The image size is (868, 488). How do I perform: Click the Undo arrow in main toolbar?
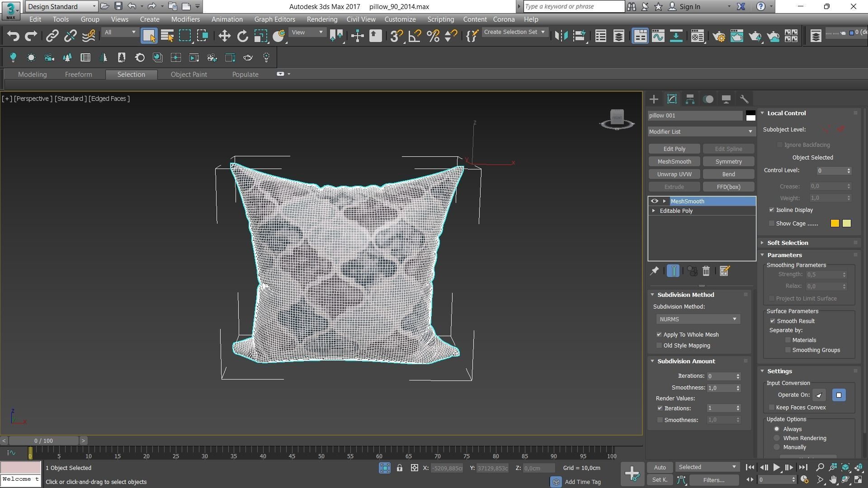(x=13, y=36)
